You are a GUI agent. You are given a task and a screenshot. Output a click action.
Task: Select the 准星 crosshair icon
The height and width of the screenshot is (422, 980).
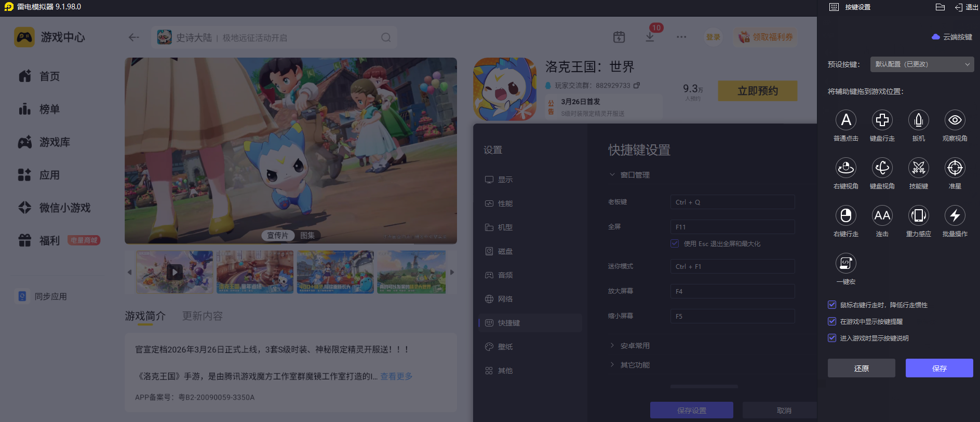955,168
